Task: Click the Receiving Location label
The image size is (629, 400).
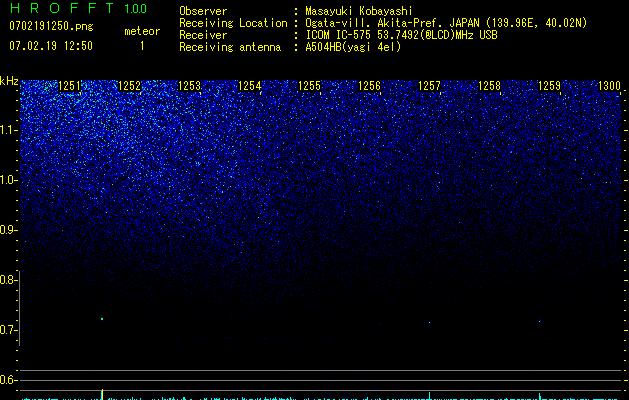Action: 233,23
